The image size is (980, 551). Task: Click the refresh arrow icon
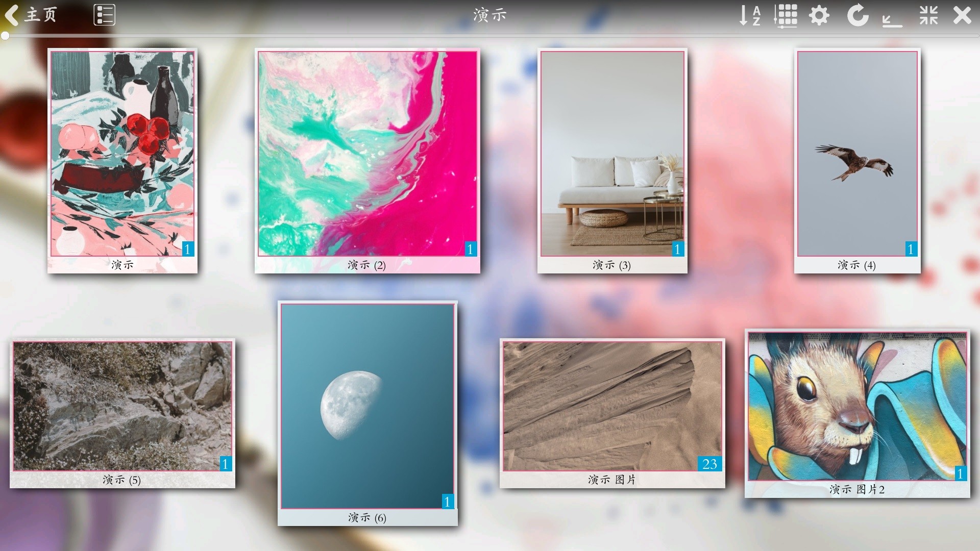tap(857, 15)
